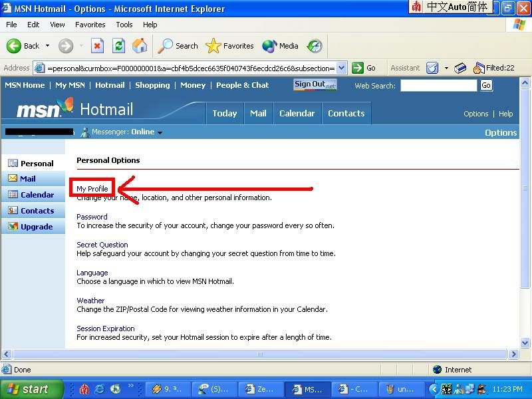532x399 pixels.
Task: Open the Upgrade sidebar icon
Action: coord(13,226)
